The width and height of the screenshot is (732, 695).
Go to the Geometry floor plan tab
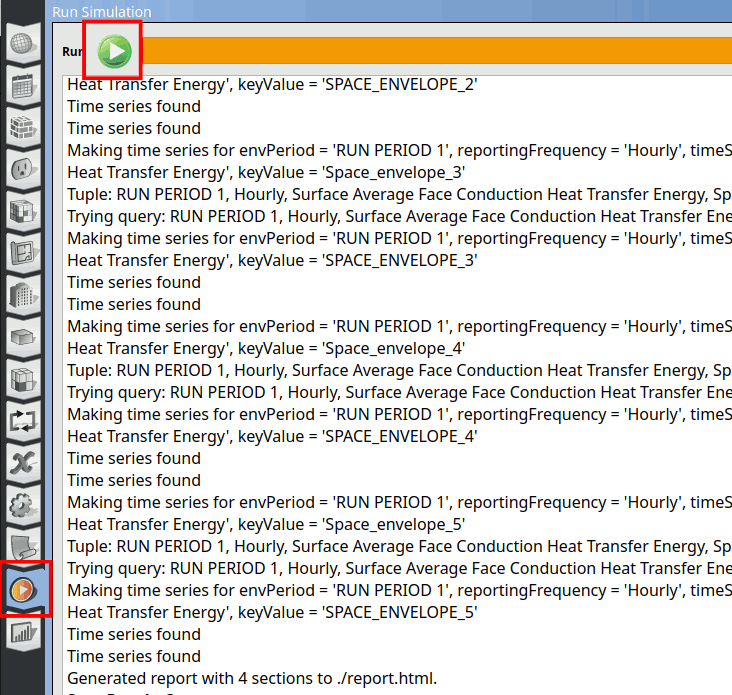22,254
